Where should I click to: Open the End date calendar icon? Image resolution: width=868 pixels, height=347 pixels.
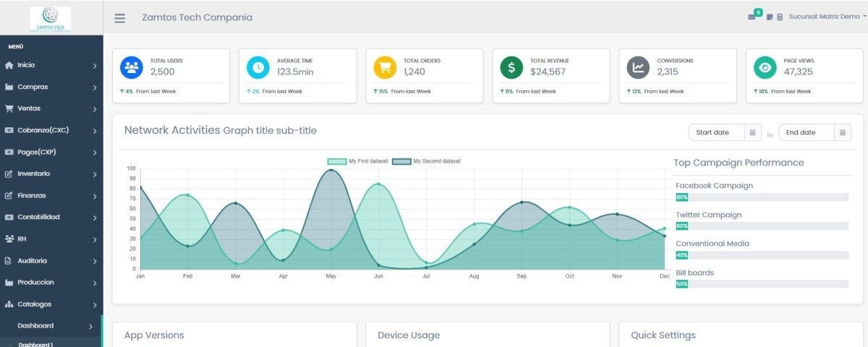843,132
